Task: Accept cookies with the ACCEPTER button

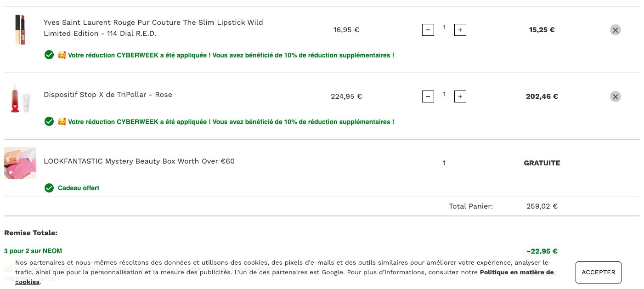Action: 599,272
